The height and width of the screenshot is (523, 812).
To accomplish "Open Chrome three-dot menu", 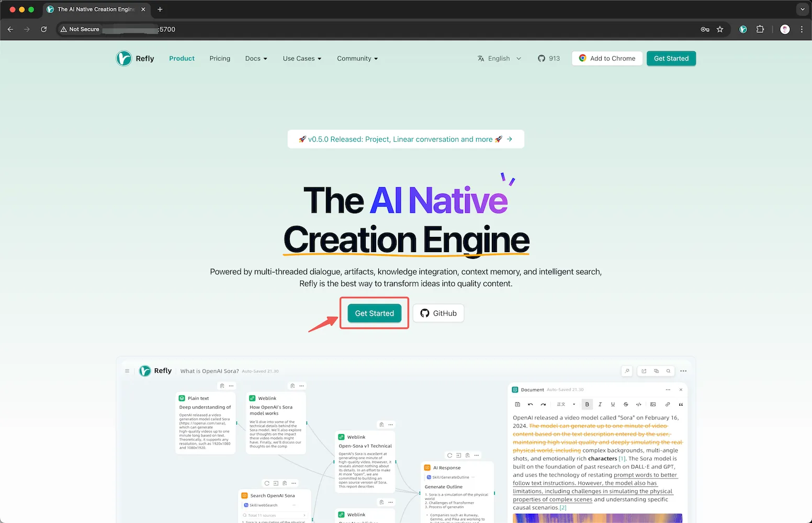I will click(802, 29).
